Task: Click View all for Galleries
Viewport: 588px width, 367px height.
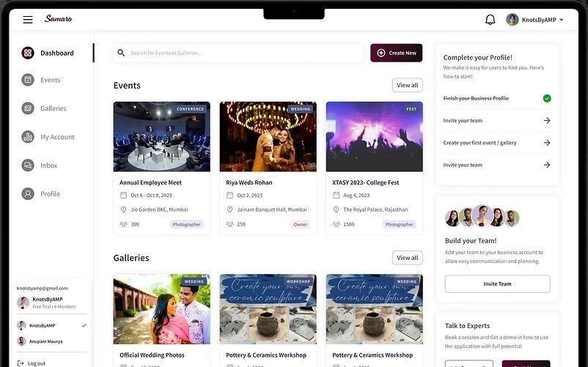Action: (407, 258)
